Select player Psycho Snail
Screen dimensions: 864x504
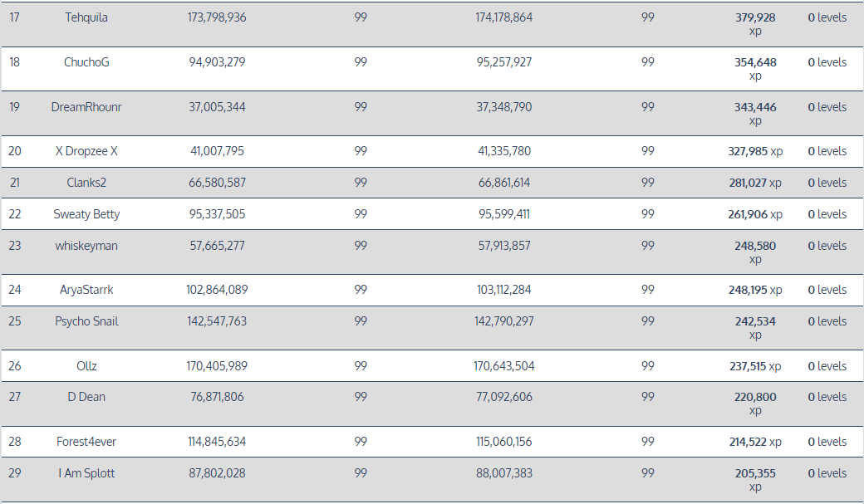[x=86, y=321]
